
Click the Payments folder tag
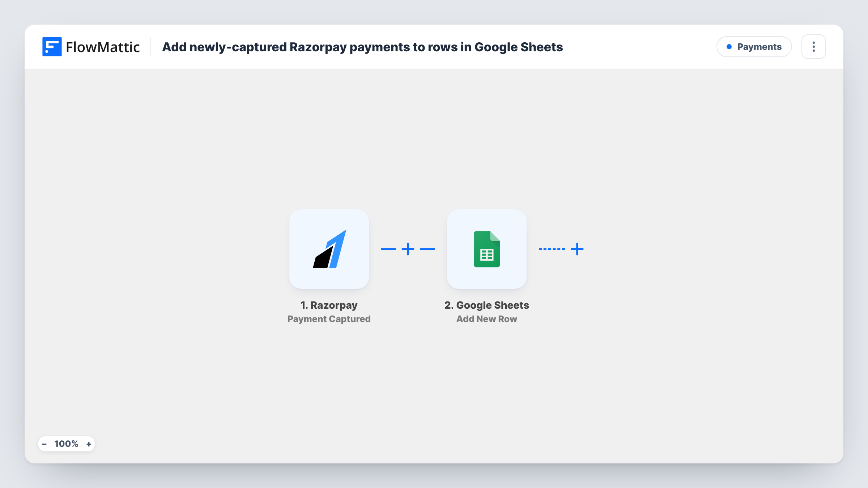click(754, 47)
